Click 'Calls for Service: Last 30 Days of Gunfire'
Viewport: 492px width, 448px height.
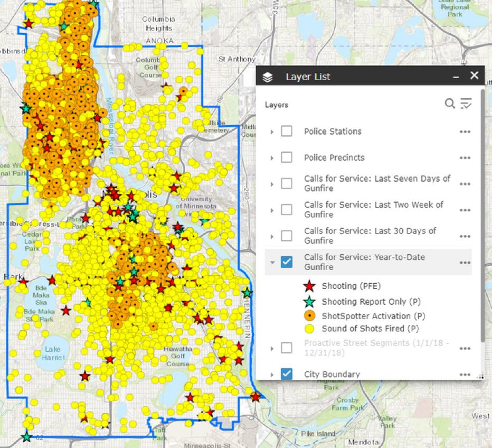(370, 236)
